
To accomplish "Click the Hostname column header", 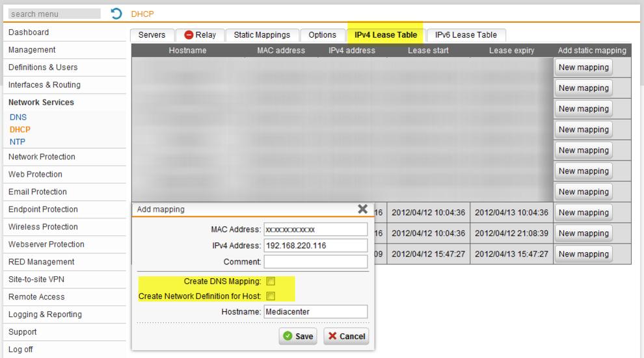I will click(x=188, y=51).
